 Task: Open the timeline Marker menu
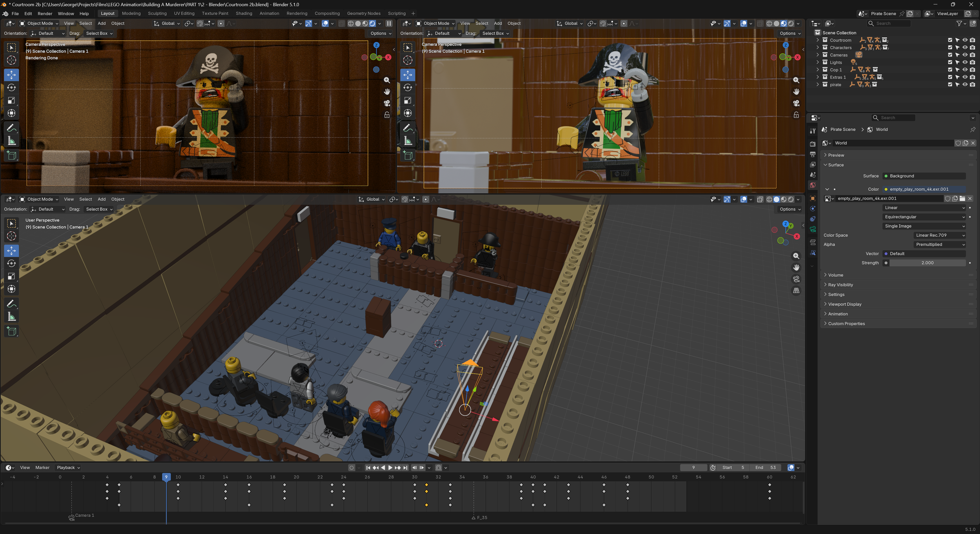click(x=42, y=468)
